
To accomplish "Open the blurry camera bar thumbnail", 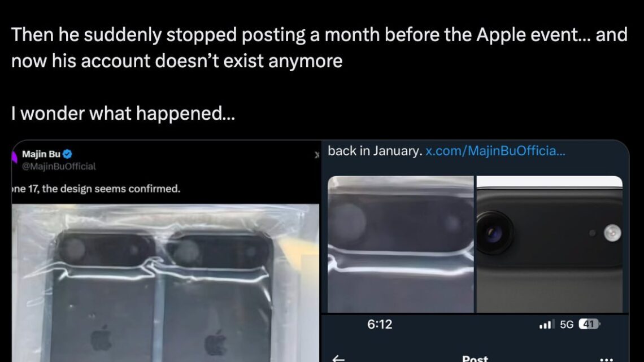I will coord(401,244).
